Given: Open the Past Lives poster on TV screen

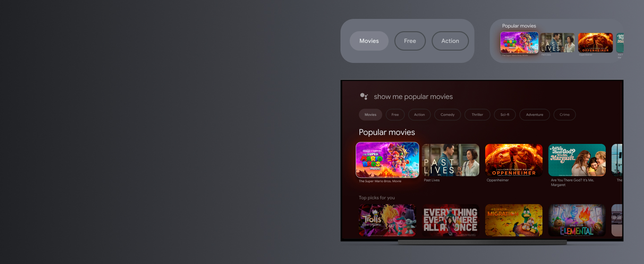Looking at the screenshot, I should point(450,160).
